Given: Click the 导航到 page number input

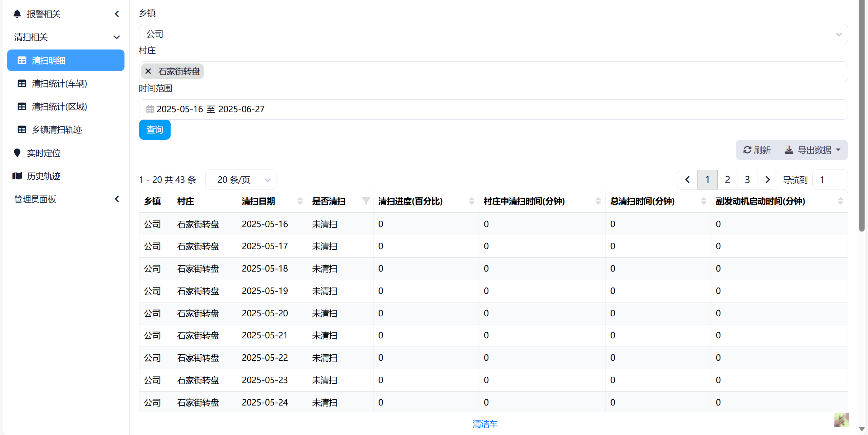Looking at the screenshot, I should pyautogui.click(x=829, y=180).
